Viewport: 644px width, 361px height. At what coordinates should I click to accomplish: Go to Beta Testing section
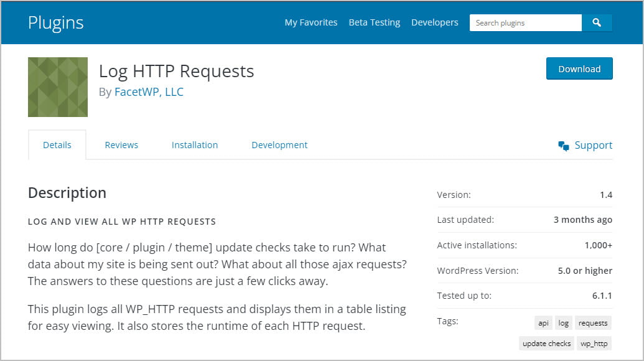tap(374, 22)
